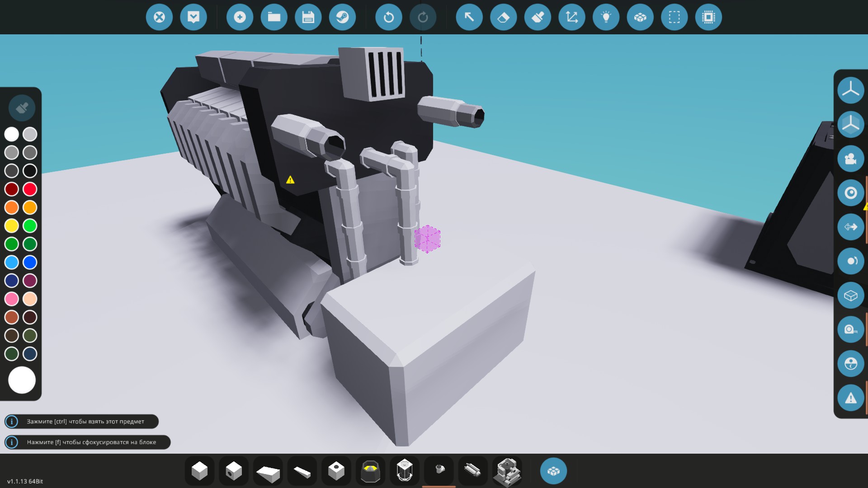Select the eraser delete tool
The image size is (868, 488).
coord(503,17)
